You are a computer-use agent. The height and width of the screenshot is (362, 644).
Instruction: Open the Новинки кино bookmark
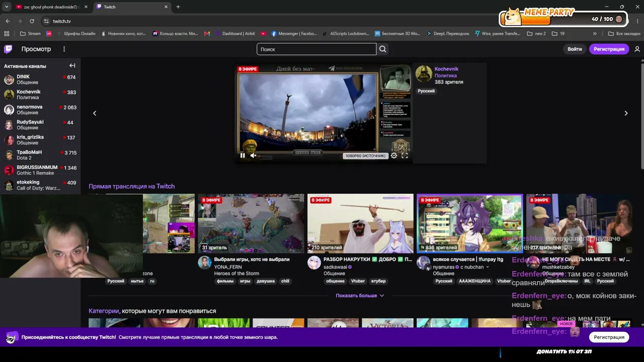(124, 34)
